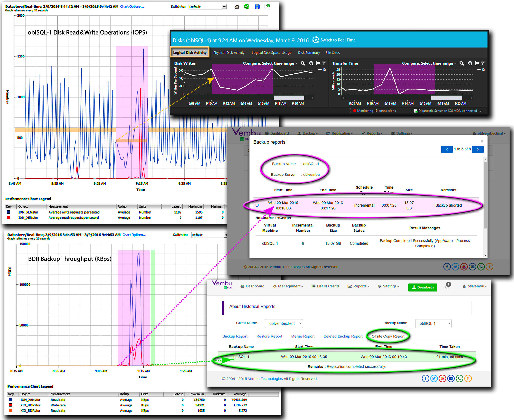
Task: Click the phone icon in Vembu BDR footer
Action: pyautogui.click(x=459, y=378)
